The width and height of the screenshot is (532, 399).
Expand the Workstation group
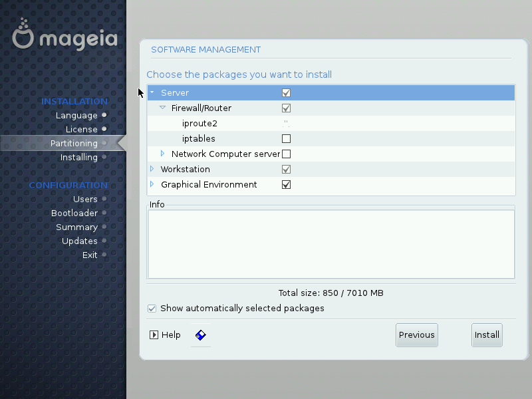click(x=152, y=169)
